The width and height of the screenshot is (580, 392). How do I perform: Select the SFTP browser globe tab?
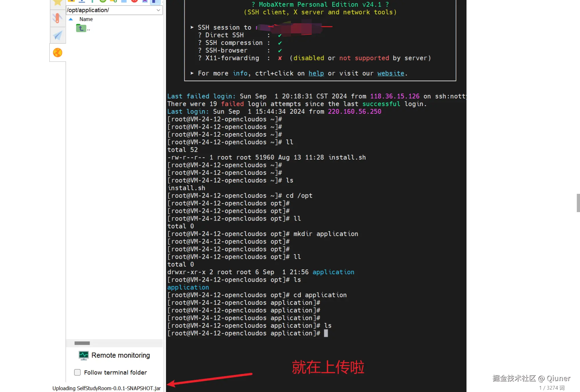pos(57,53)
